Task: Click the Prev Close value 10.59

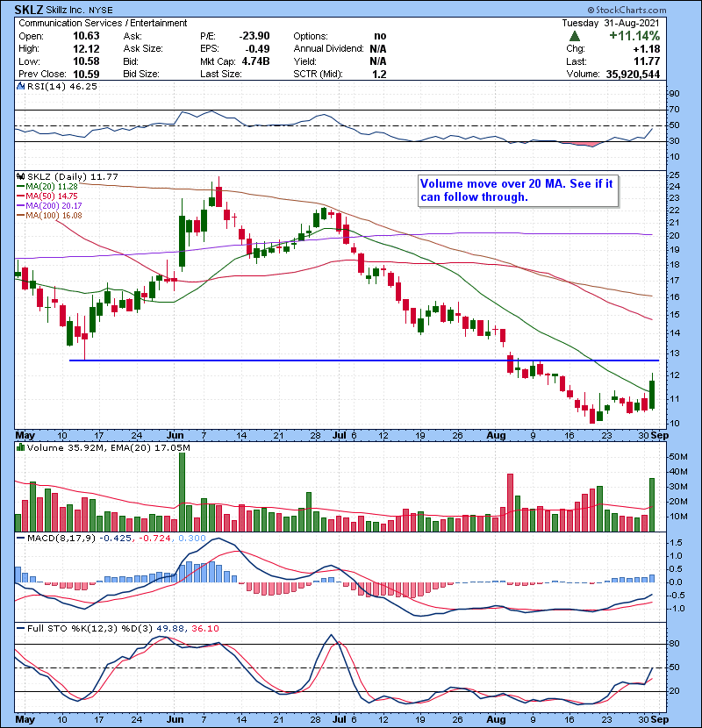Action: coord(86,75)
